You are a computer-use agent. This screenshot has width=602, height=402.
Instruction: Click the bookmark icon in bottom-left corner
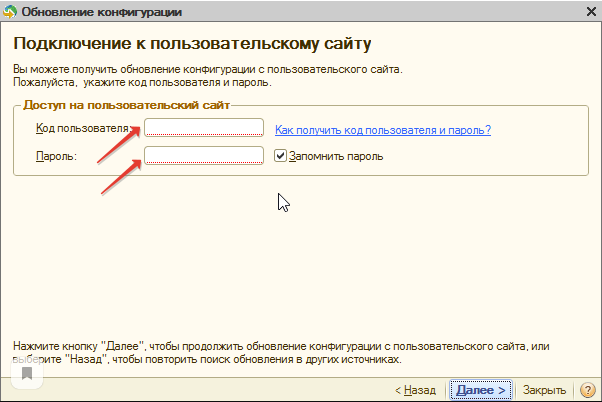[28, 373]
